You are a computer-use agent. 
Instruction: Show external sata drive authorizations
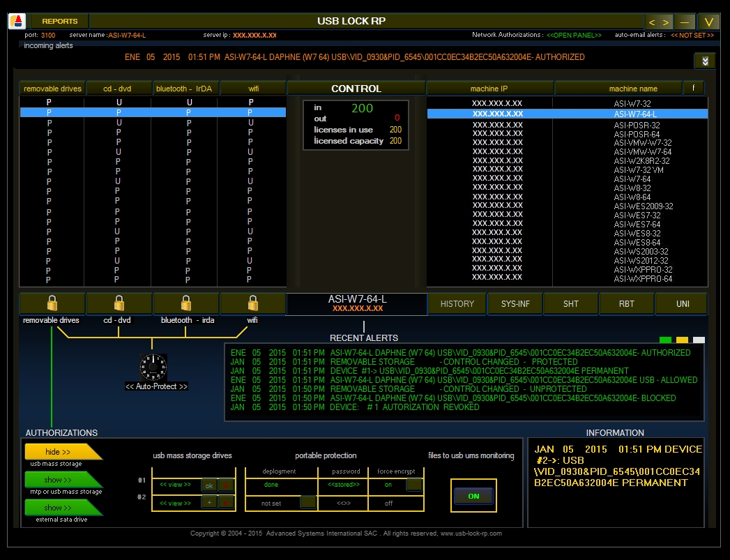[63, 508]
